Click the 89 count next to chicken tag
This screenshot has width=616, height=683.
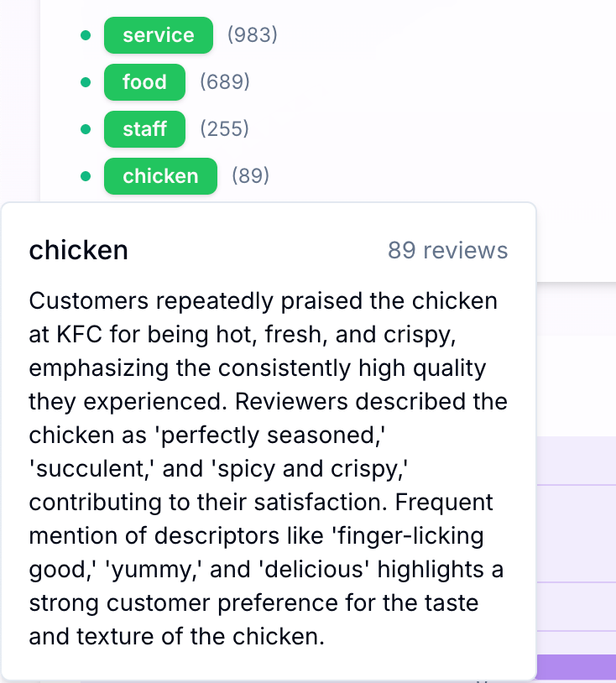pos(250,176)
